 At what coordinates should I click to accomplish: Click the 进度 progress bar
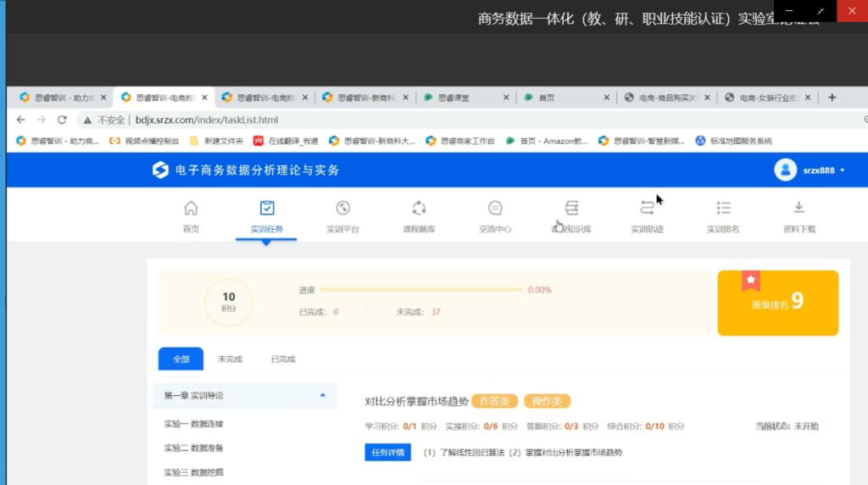(420, 290)
